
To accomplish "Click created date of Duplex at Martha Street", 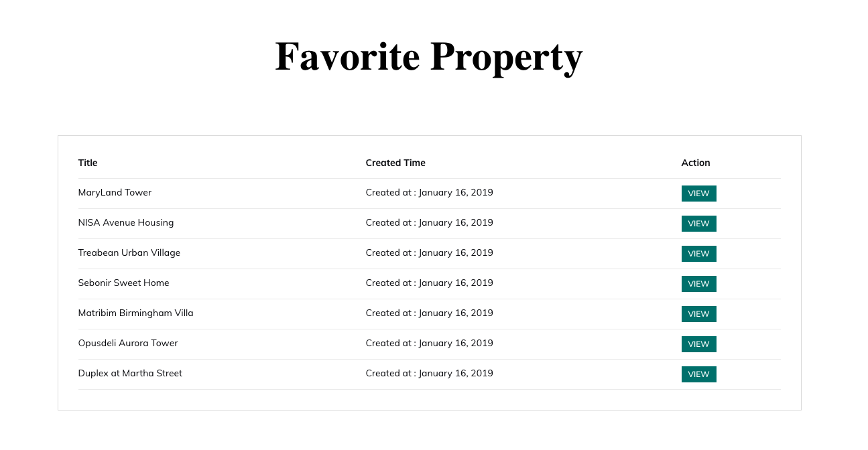I will (430, 373).
